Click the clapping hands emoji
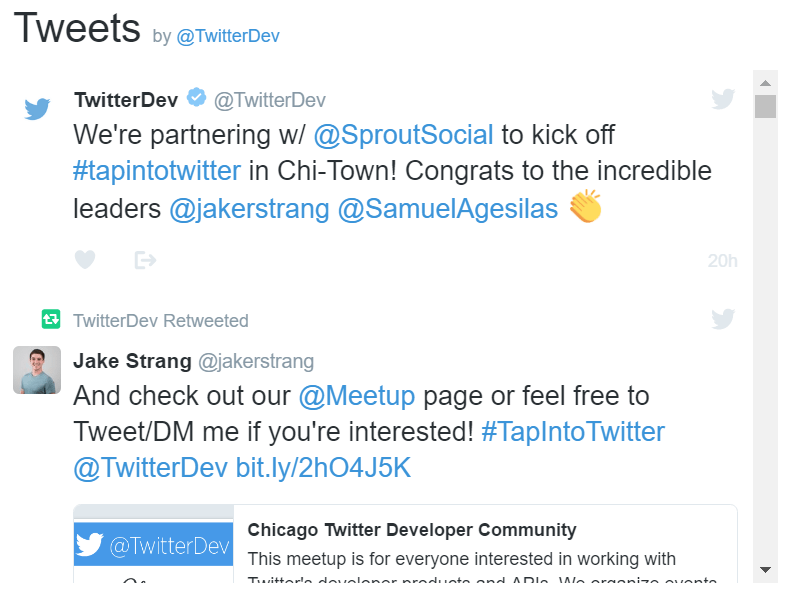The width and height of the screenshot is (785, 593). point(585,206)
